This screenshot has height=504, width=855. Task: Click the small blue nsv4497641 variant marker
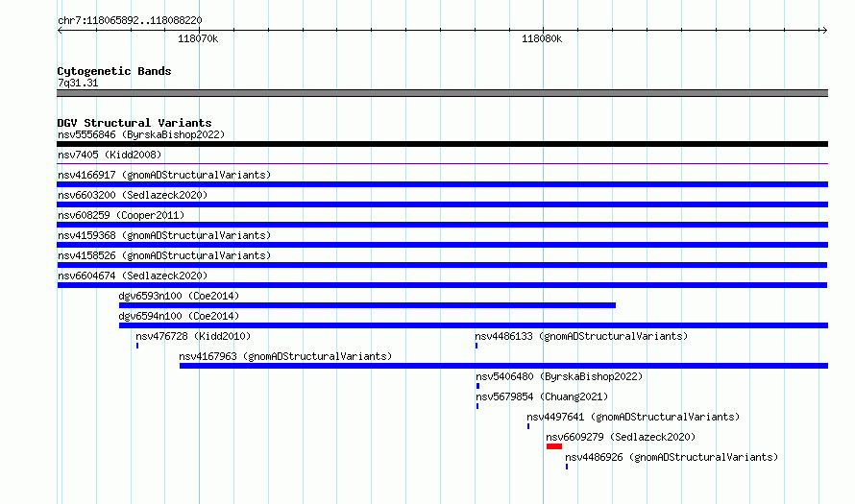[x=528, y=426]
